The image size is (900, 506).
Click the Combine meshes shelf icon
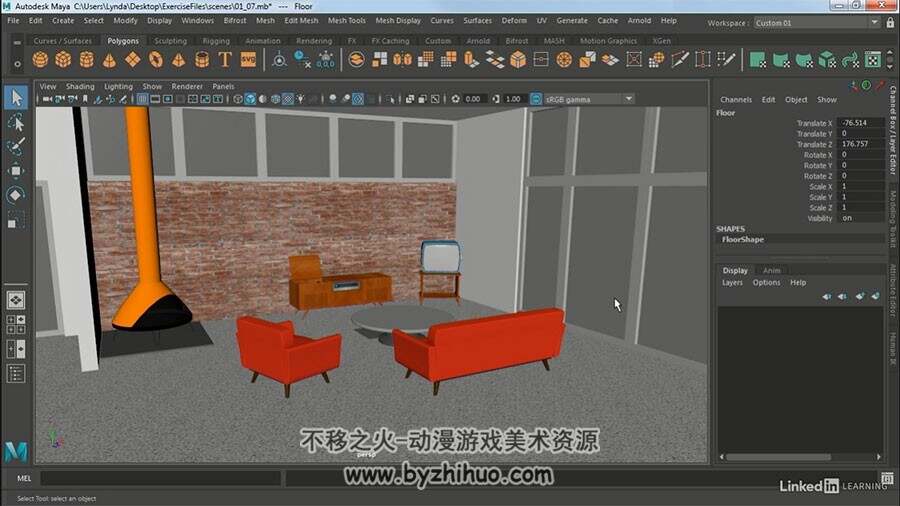click(x=356, y=60)
